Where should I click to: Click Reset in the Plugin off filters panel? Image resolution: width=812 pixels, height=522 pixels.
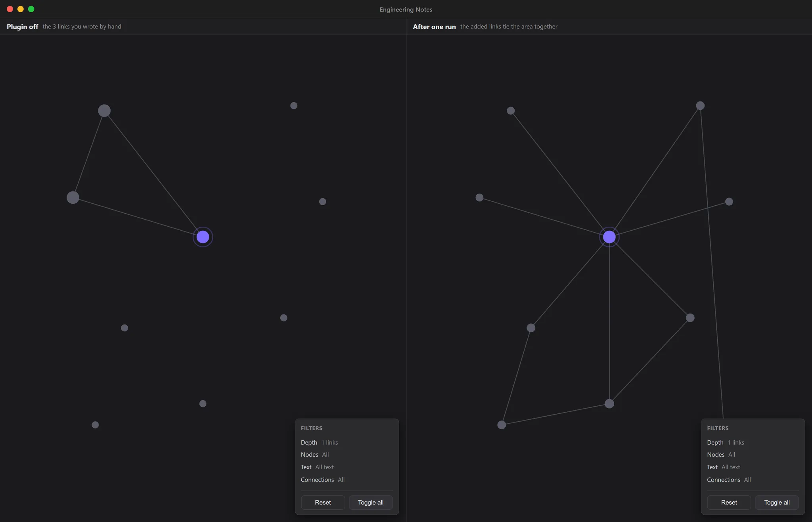(x=323, y=502)
